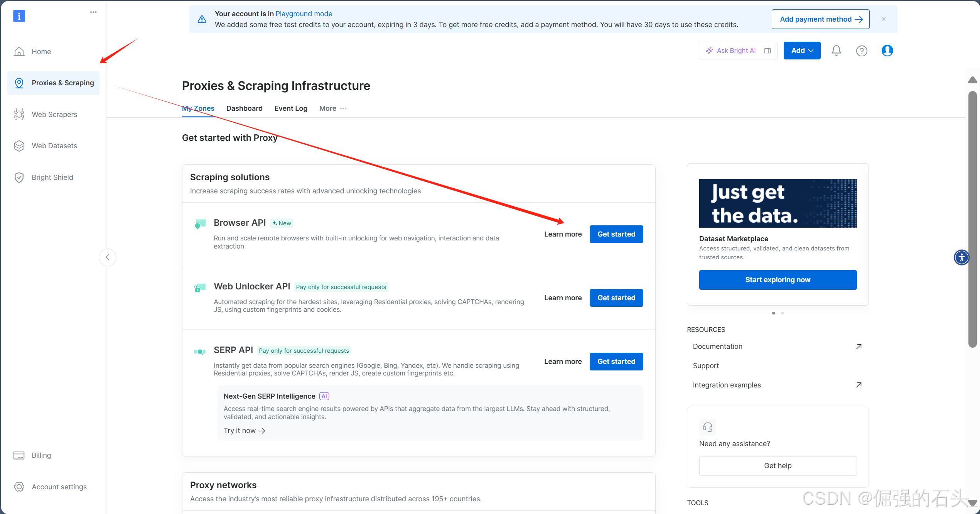Expand the Add dropdown button

coord(801,51)
